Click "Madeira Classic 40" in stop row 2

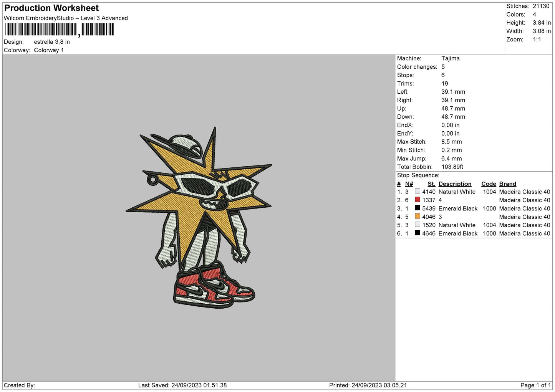pos(524,200)
